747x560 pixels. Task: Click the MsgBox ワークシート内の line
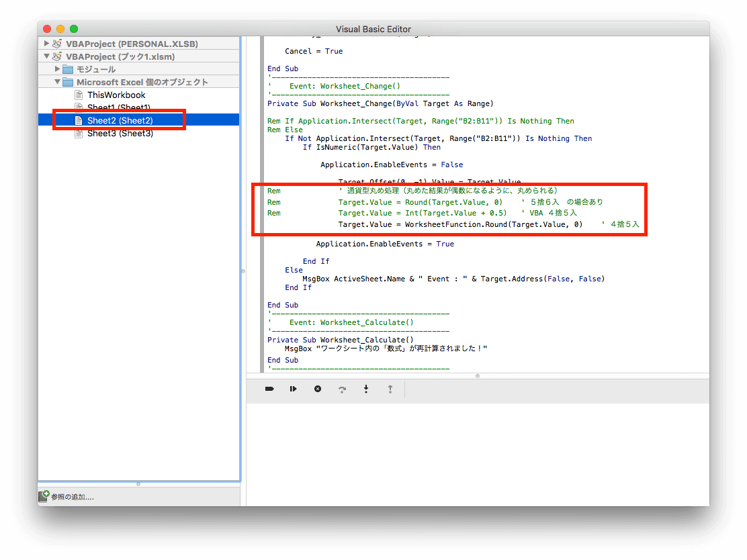[x=386, y=348]
